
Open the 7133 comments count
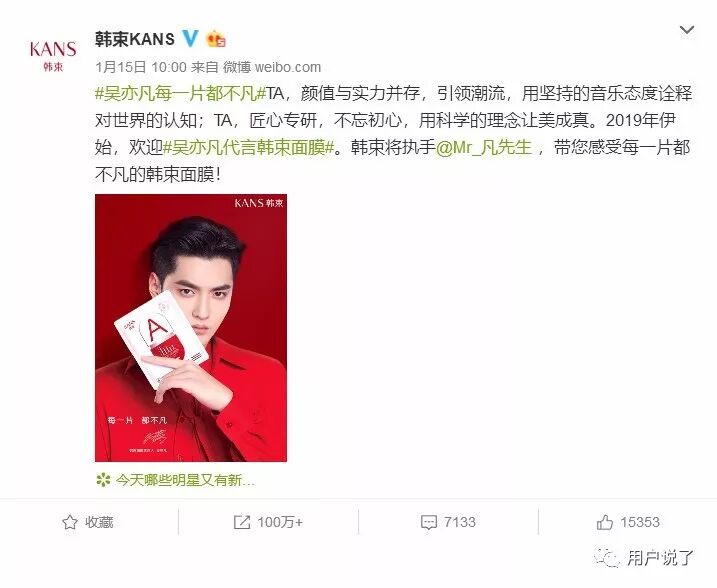pyautogui.click(x=460, y=522)
